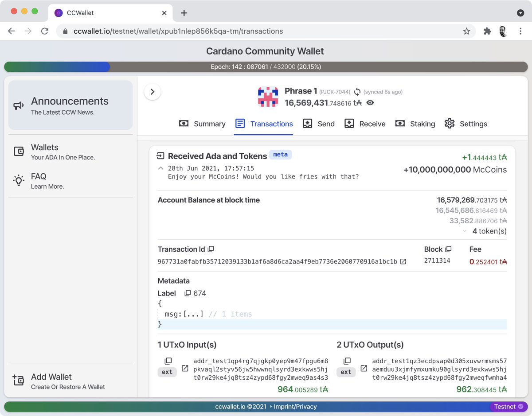Click ccwallet.io ©2021 footer text
The height and width of the screenshot is (416, 532).
[241, 406]
